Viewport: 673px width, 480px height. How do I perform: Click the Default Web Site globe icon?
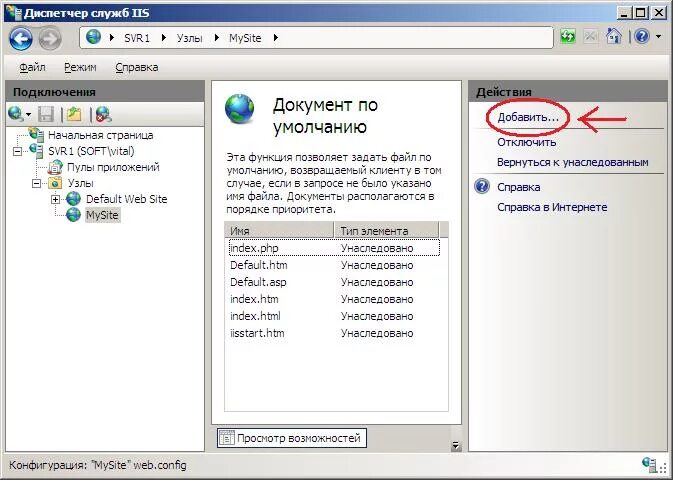pyautogui.click(x=73, y=199)
